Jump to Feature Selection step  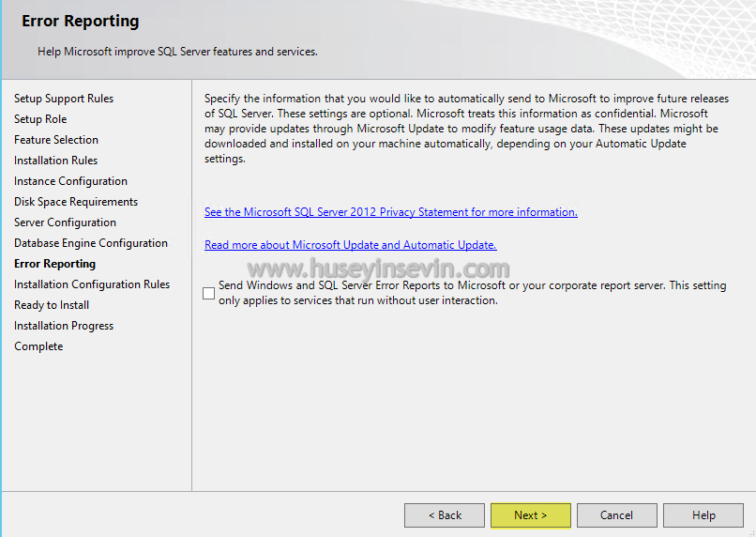pos(56,140)
